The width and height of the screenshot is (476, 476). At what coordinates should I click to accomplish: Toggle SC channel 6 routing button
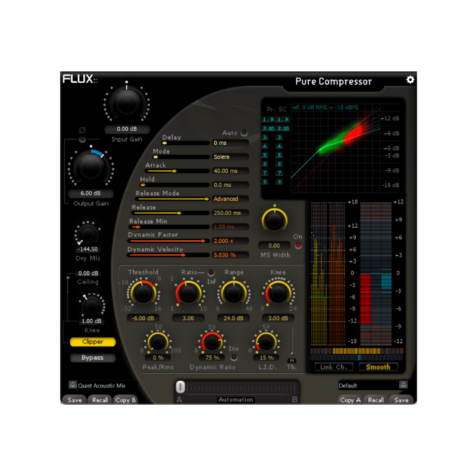(279, 164)
